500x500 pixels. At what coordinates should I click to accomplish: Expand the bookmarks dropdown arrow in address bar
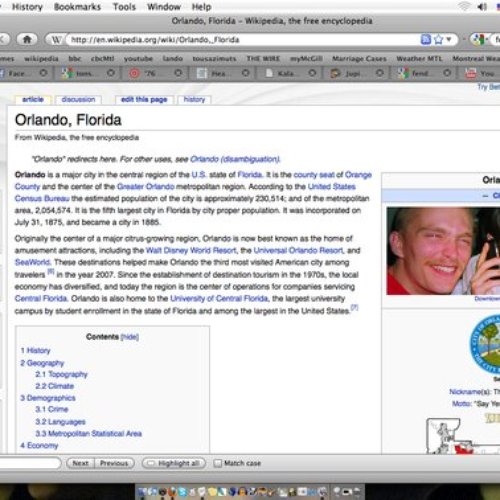click(449, 40)
